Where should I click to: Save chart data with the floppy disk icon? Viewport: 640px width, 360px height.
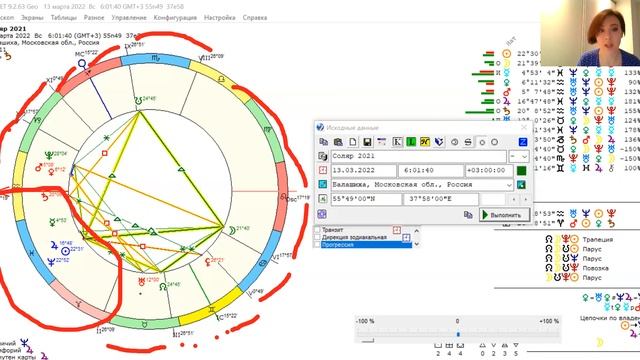tap(367, 142)
